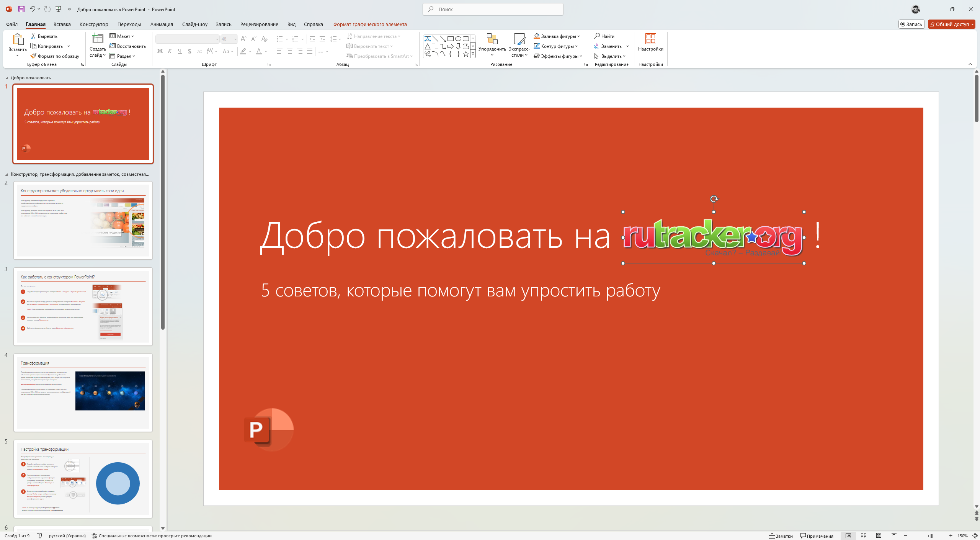
Task: Select slide 4 'Трансформация' thumbnail
Action: tap(83, 393)
